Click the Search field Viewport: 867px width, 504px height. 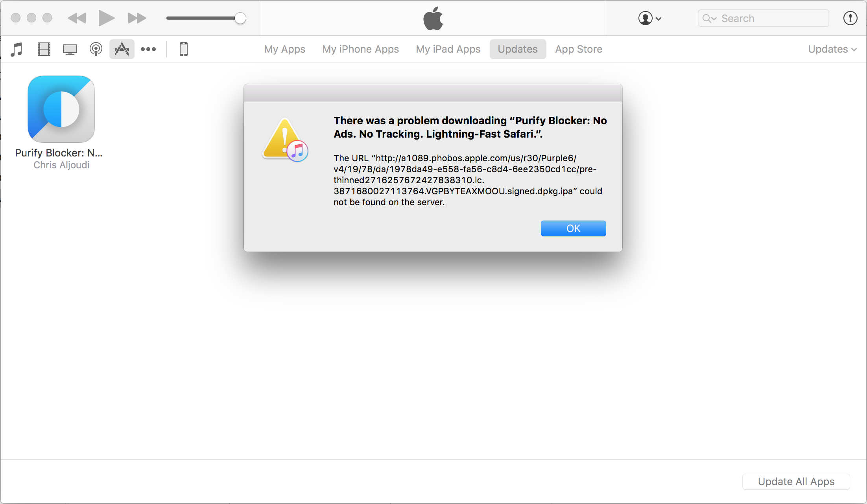(x=763, y=18)
